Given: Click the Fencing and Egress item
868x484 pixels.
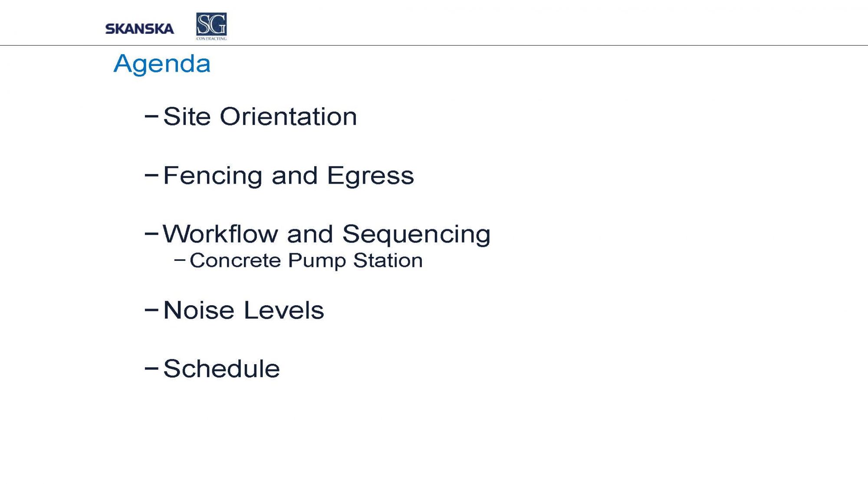Looking at the screenshot, I should 289,176.
